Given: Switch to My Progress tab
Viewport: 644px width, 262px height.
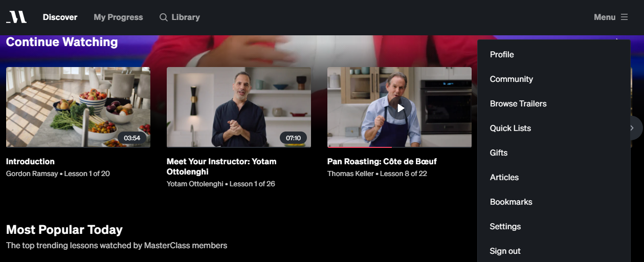Looking at the screenshot, I should tap(118, 17).
